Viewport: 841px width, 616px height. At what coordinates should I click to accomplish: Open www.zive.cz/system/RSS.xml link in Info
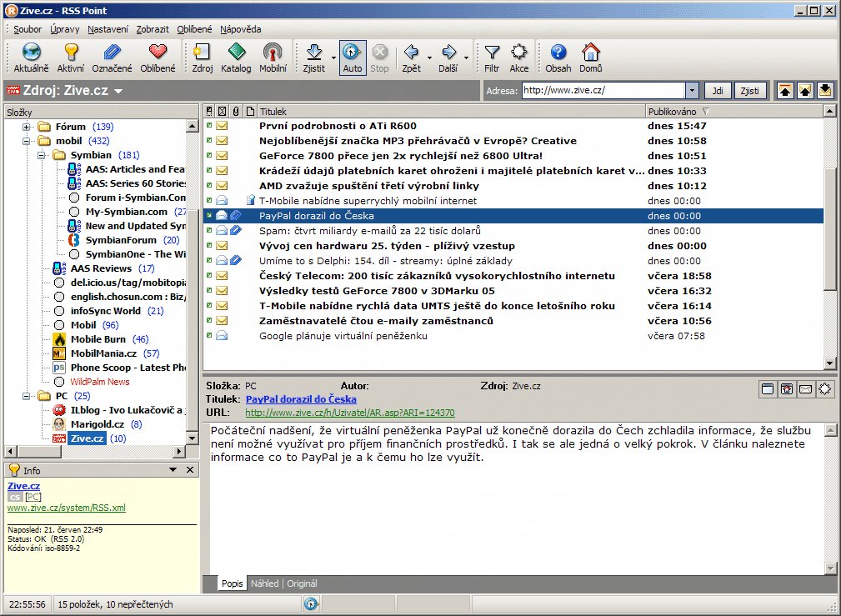pyautogui.click(x=67, y=508)
